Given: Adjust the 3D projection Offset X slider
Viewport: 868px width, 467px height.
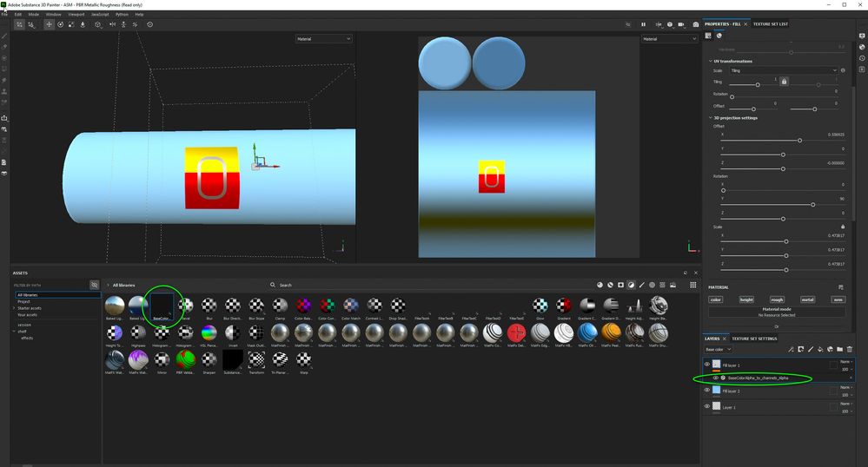Looking at the screenshot, I should (799, 141).
